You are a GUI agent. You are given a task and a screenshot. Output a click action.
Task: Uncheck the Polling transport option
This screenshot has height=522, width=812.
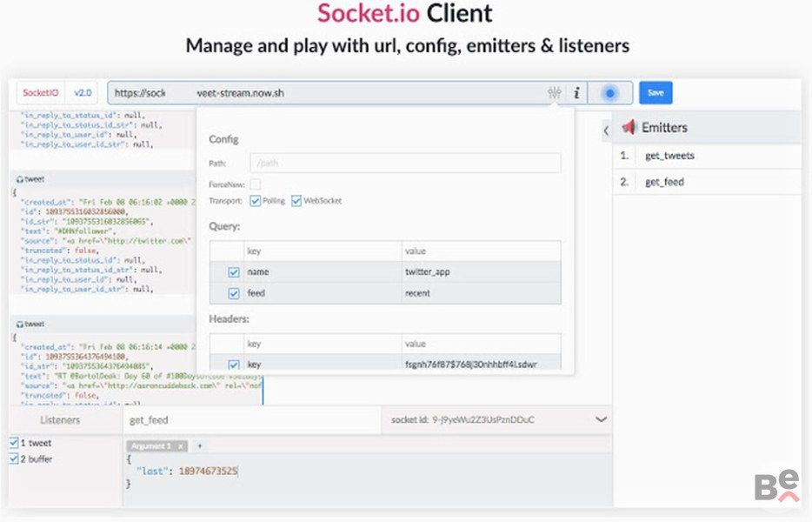point(256,201)
